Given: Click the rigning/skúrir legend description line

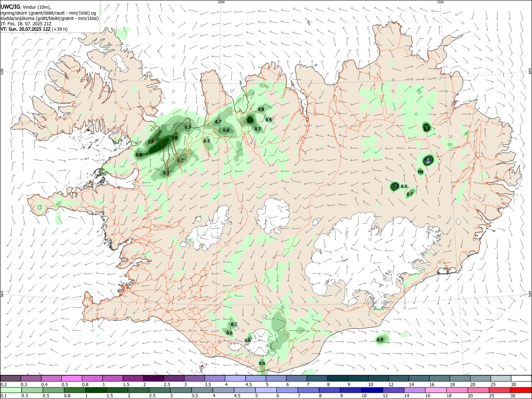Looking at the screenshot, I should pyautogui.click(x=48, y=13).
